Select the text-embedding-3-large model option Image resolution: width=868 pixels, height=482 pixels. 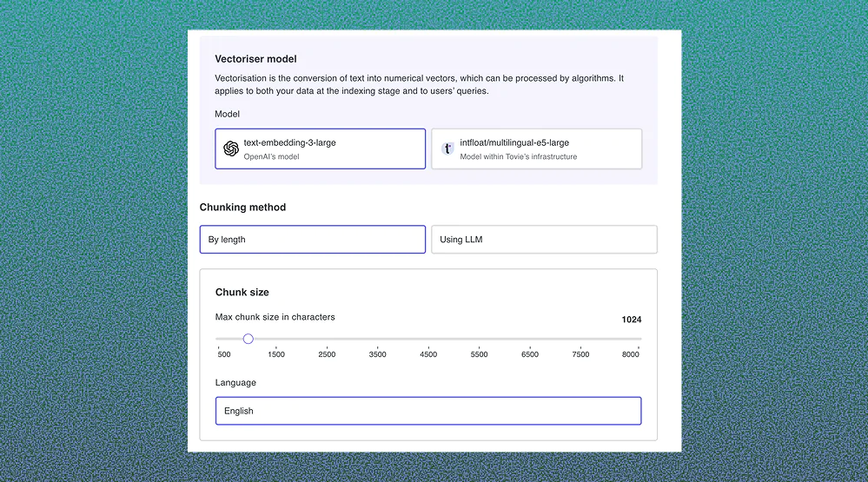(320, 149)
